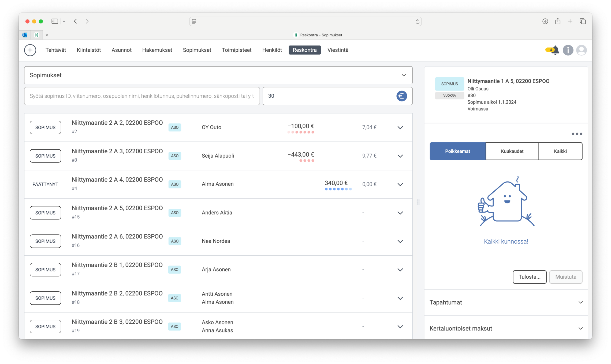Image resolution: width=611 pixels, height=364 pixels.
Task: Click the Tulosta... button
Action: [529, 277]
